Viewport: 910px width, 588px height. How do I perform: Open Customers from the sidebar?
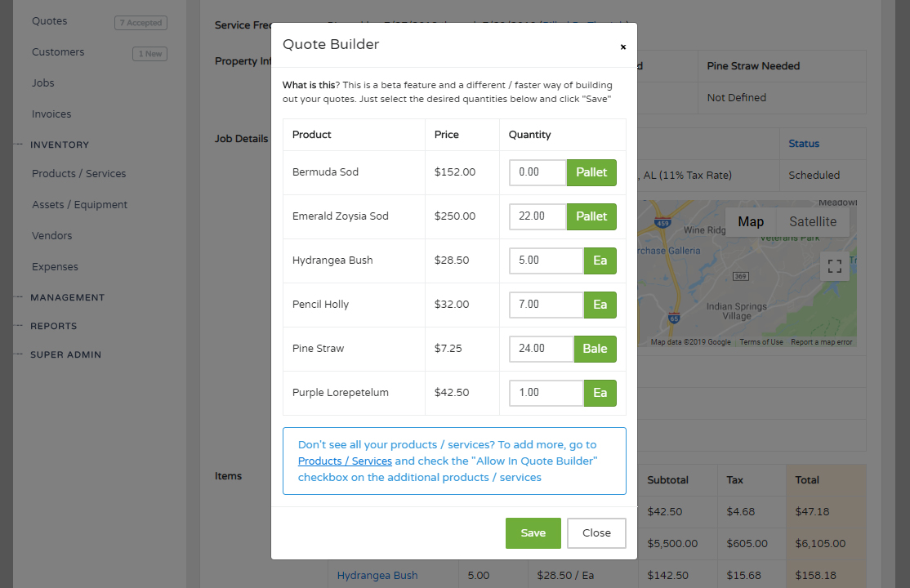click(x=57, y=51)
